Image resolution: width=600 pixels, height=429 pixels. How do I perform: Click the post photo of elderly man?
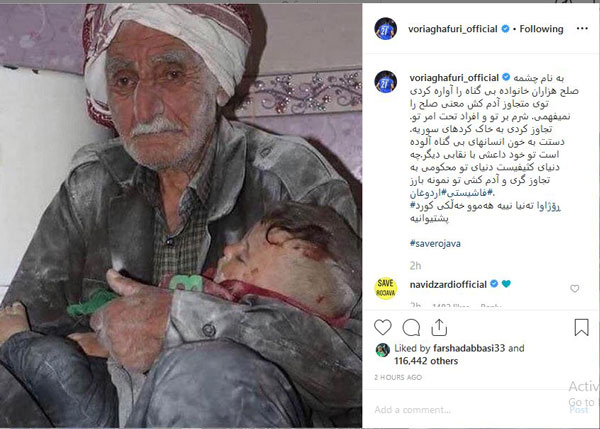[181, 216]
